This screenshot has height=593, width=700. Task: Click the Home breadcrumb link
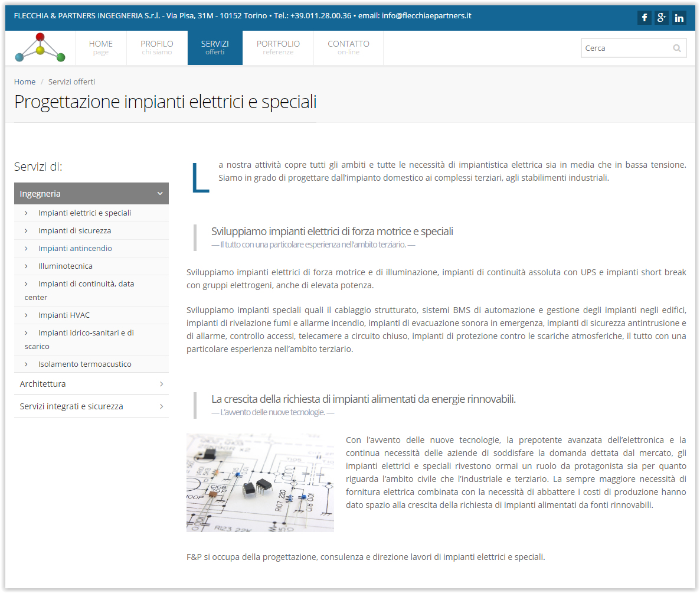(25, 82)
